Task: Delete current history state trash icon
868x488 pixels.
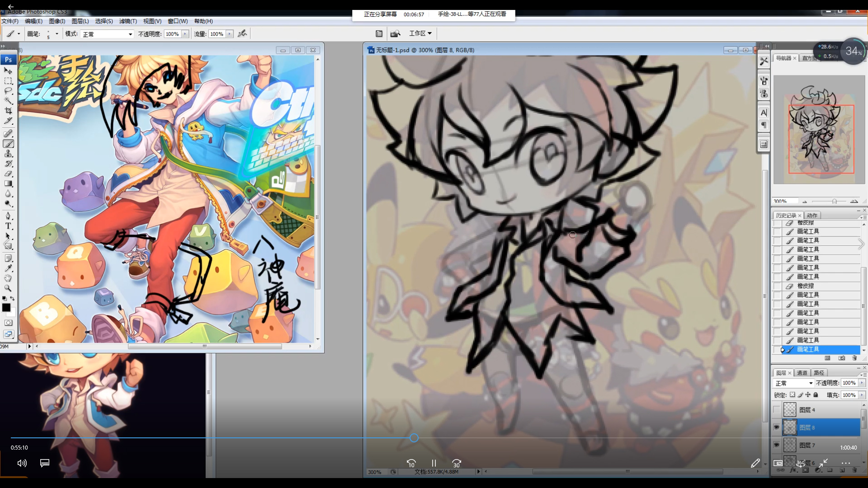Action: click(854, 358)
